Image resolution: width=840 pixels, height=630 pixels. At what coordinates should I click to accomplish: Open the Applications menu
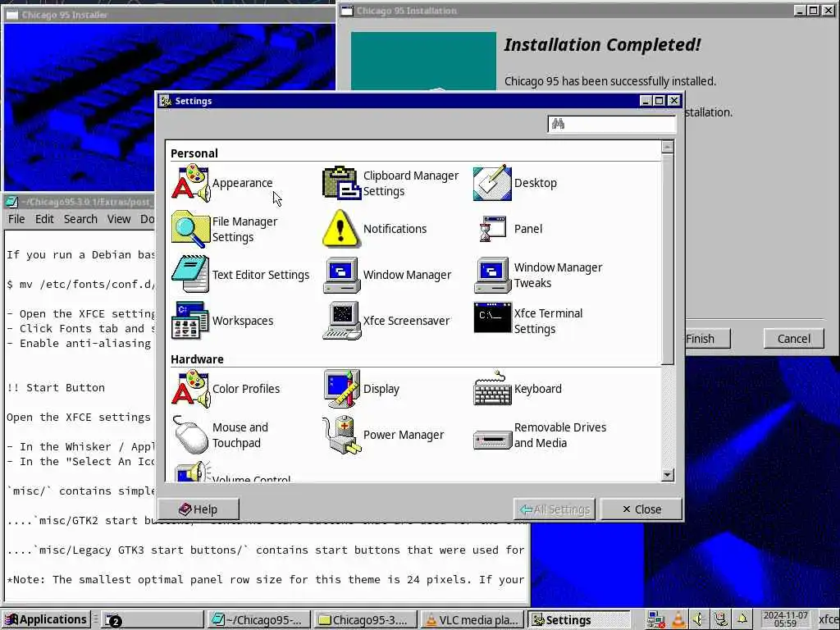tap(46, 620)
